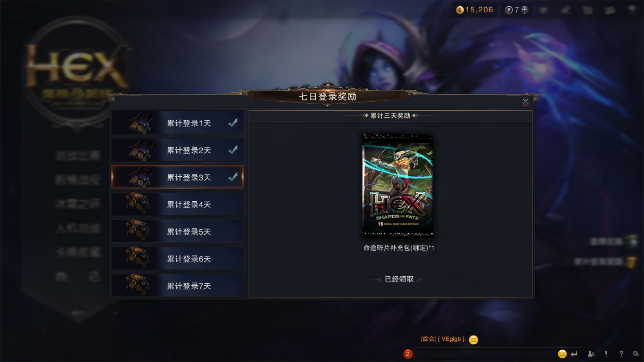Click the Shards of Fate booster pack image

397,186
